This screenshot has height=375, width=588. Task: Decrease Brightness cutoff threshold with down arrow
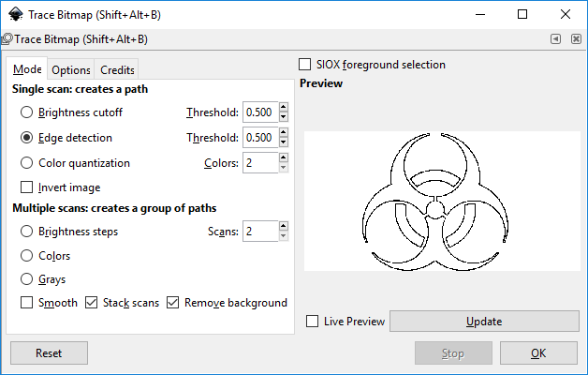(284, 117)
